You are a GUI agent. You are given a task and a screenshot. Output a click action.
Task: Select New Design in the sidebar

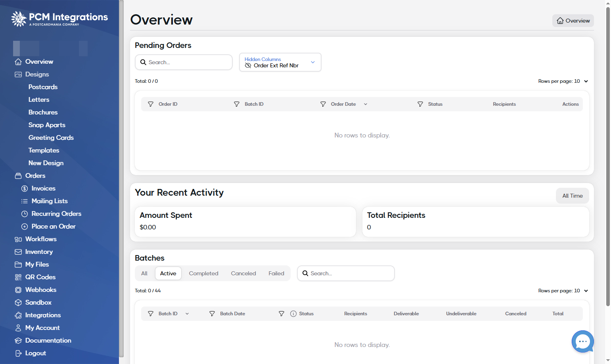pos(46,163)
